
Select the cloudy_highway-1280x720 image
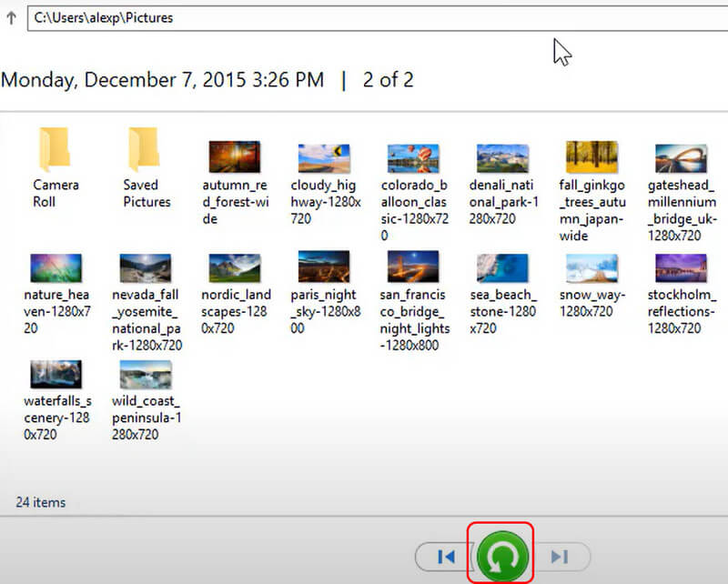click(325, 157)
